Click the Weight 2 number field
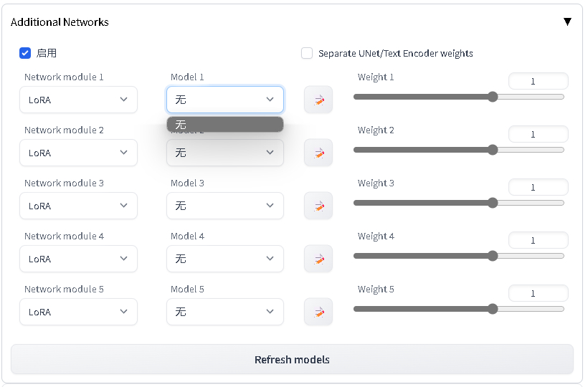 (538, 134)
